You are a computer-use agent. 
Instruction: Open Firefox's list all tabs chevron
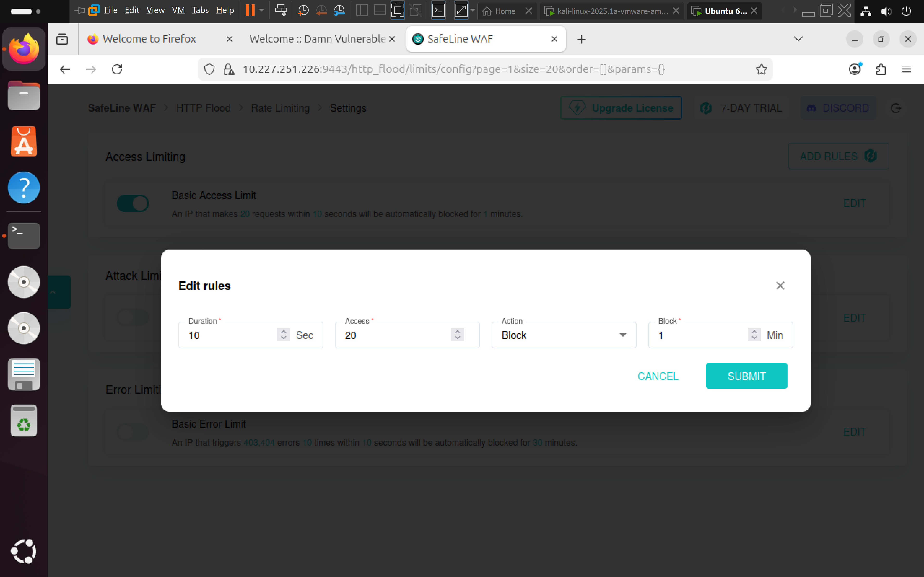pyautogui.click(x=798, y=38)
